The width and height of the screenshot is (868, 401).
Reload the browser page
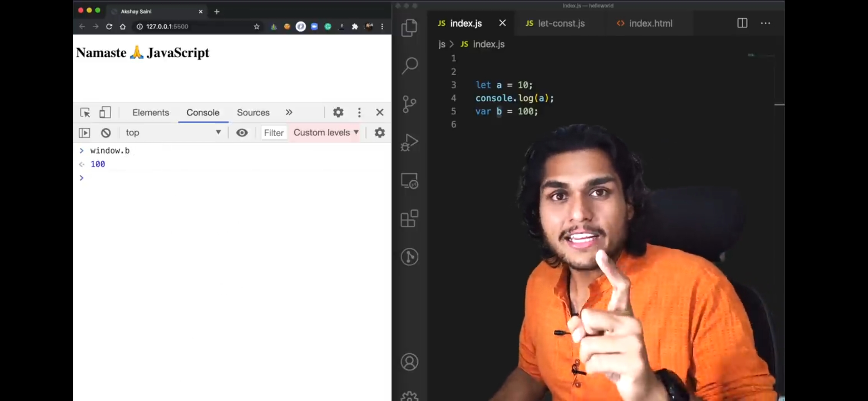[109, 27]
